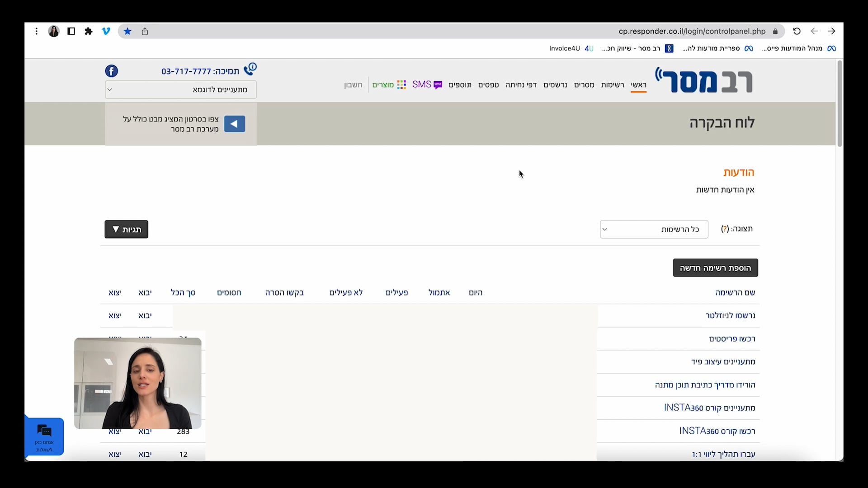Open the browser three-dot menu
Screen dimensions: 868x488
pos(37,31)
